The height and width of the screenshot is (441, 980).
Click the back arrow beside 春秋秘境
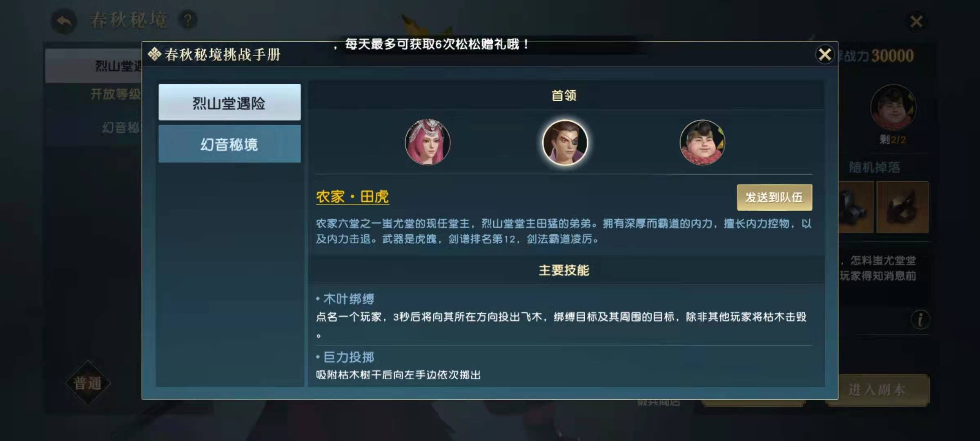(64, 21)
